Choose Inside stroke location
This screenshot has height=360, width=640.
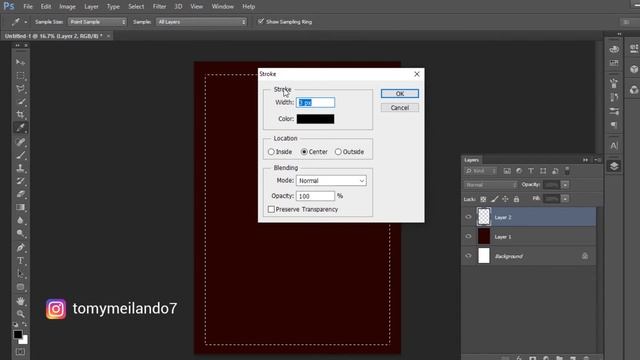[271, 152]
